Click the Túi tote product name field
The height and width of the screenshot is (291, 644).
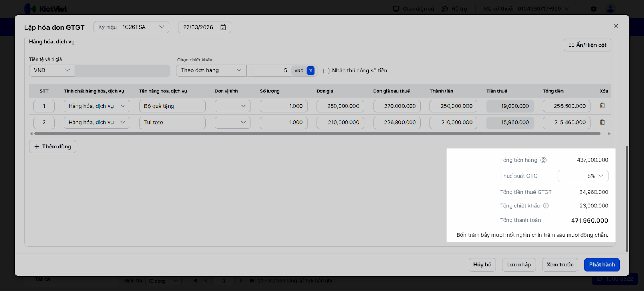pyautogui.click(x=172, y=123)
